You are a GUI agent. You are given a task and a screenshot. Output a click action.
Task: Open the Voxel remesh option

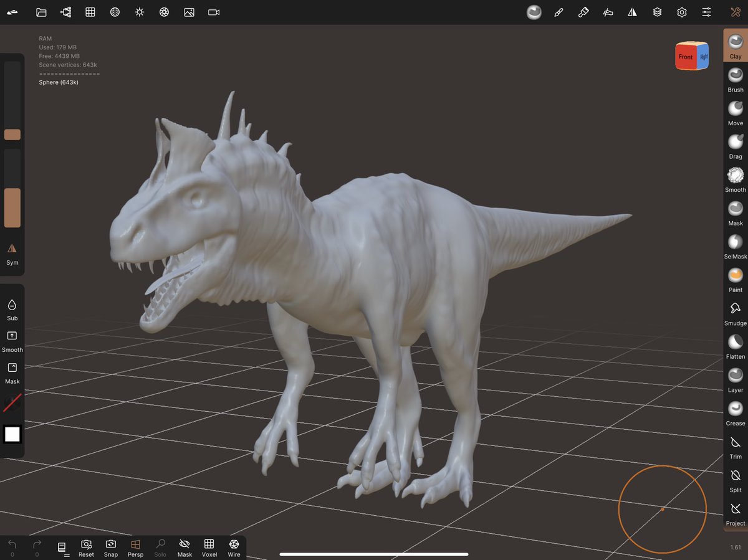(209, 548)
